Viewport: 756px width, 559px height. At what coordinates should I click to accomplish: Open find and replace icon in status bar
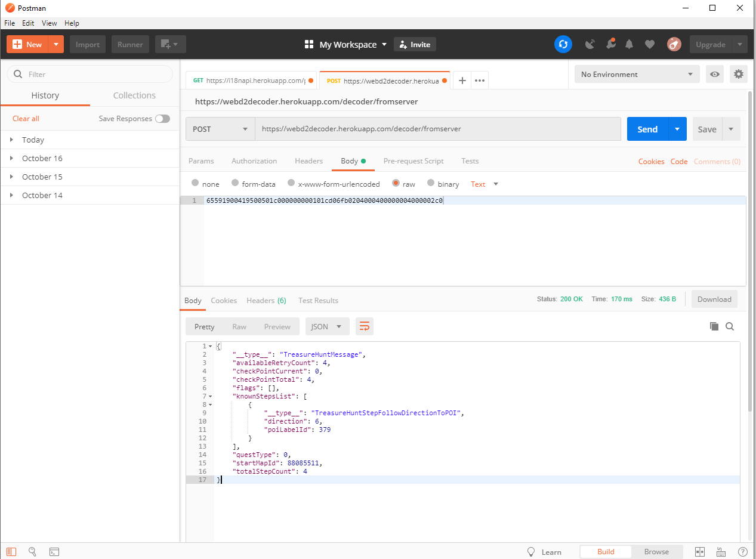pyautogui.click(x=33, y=552)
